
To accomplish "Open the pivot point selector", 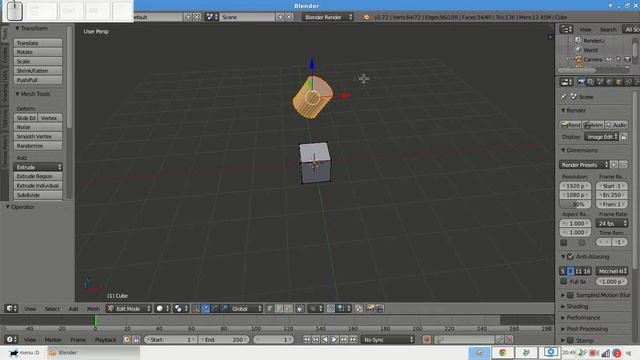I will point(180,309).
